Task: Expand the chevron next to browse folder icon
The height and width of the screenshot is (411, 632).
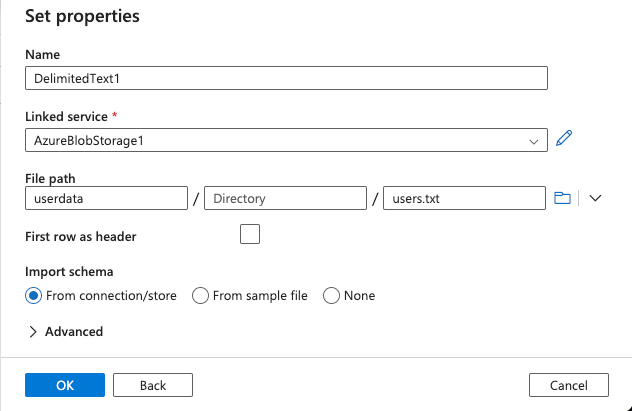Action: 595,198
